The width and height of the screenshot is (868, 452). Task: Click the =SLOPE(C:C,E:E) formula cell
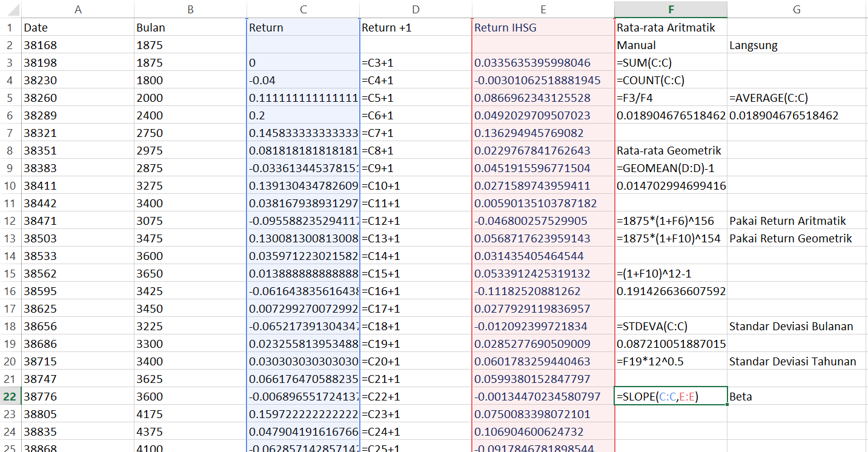click(x=671, y=396)
